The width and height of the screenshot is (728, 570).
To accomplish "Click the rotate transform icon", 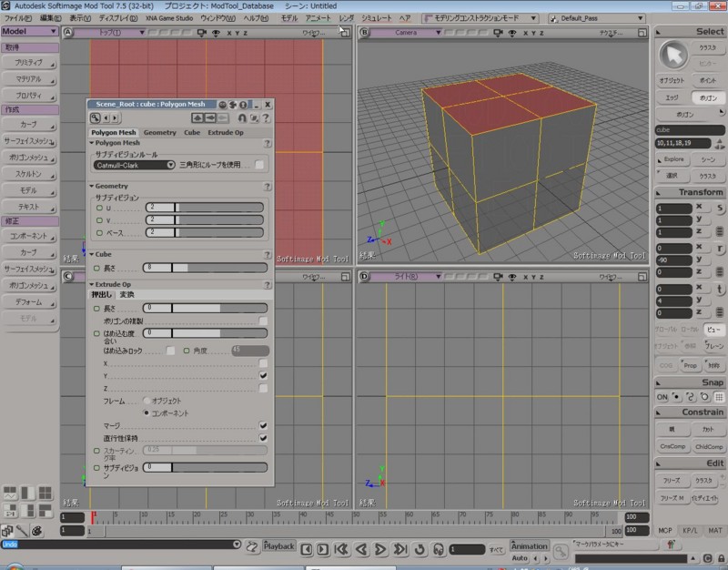I will point(720,249).
